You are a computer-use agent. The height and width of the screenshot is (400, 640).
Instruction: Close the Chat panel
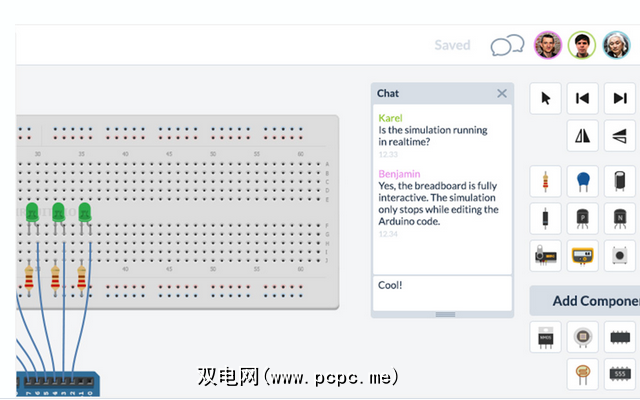(502, 93)
